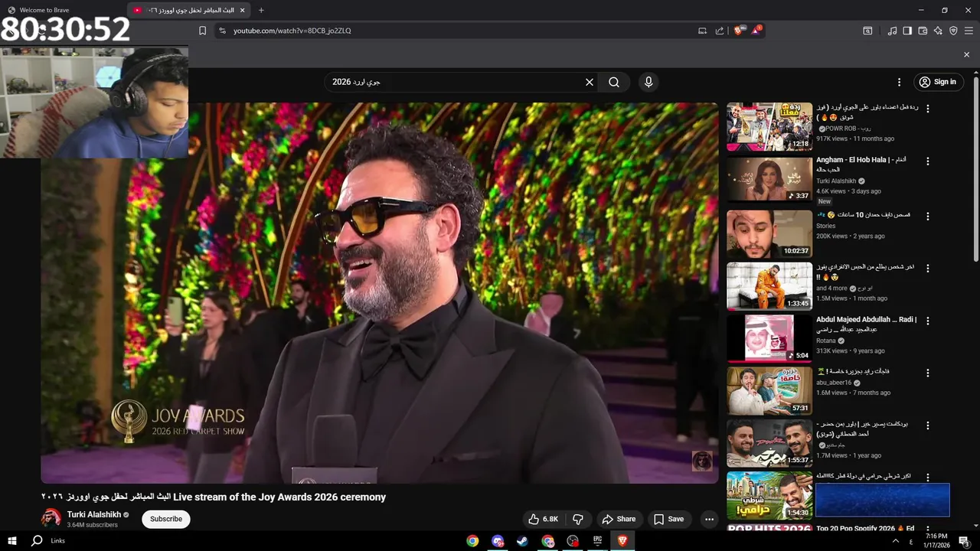Screen dimensions: 980x551
Task: Open Angham El Hob Hala video thumbnail
Action: (769, 179)
